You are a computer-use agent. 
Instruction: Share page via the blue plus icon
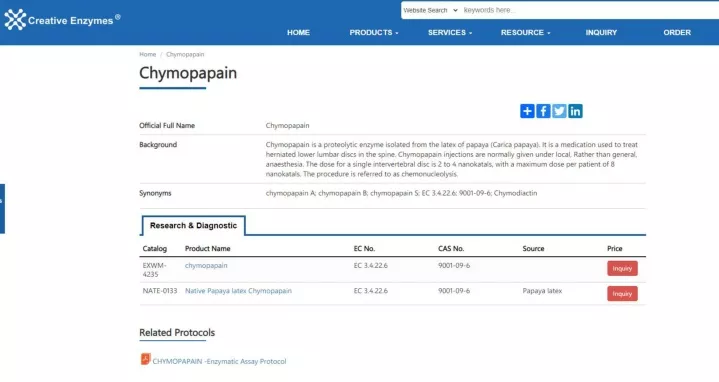click(527, 111)
